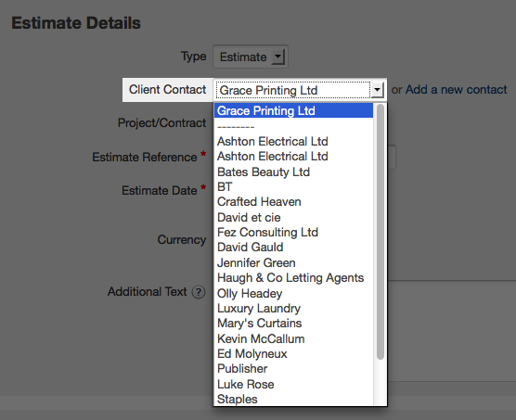Choose the blank dashed separator option
516x420 pixels.
coord(293,126)
